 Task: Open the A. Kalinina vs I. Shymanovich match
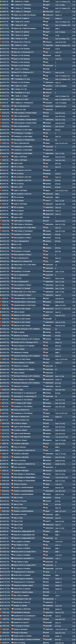coord(23,103)
